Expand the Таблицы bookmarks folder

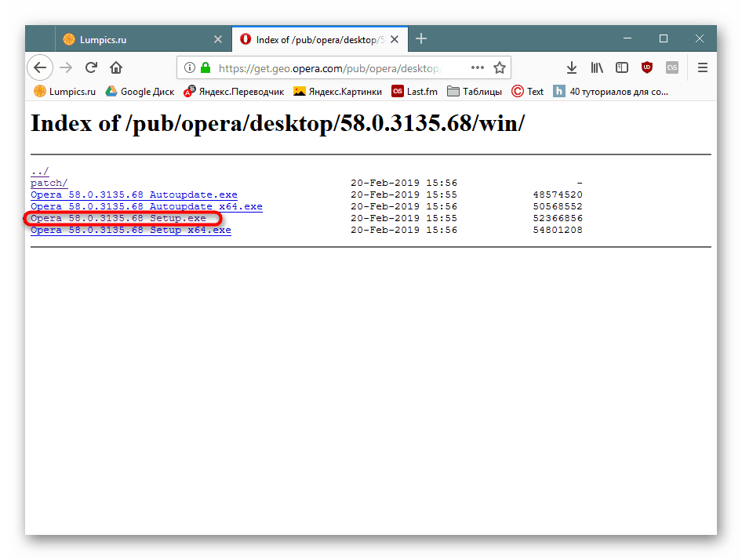(x=475, y=91)
